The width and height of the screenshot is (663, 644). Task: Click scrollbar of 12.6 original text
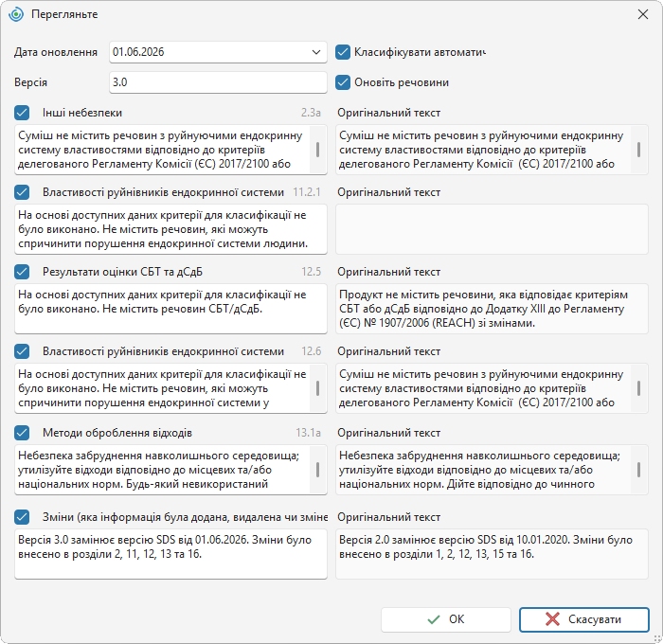[x=638, y=388]
